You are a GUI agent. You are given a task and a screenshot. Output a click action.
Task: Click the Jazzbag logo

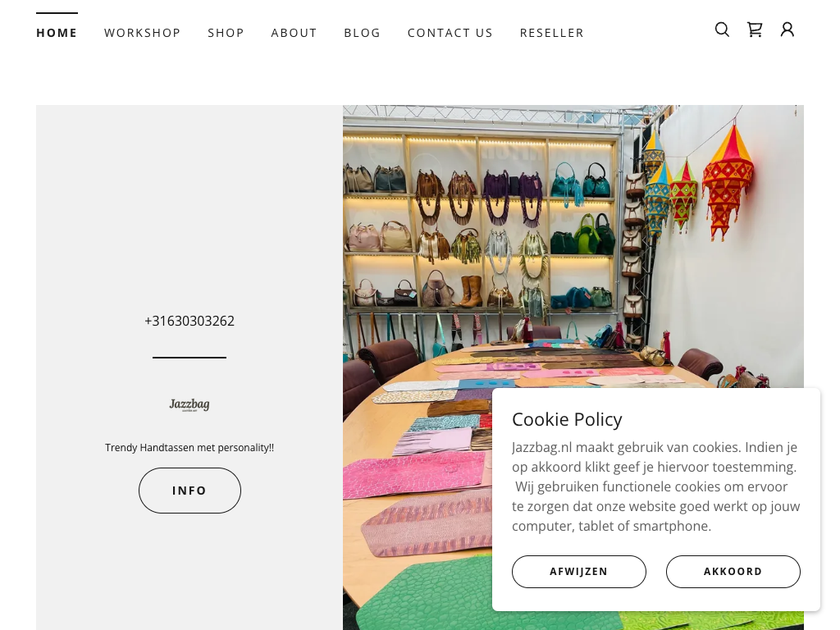coord(189,404)
